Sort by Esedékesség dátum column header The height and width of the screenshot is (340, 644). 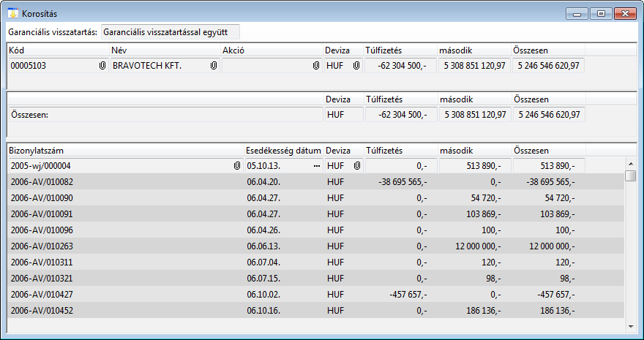[x=283, y=150]
